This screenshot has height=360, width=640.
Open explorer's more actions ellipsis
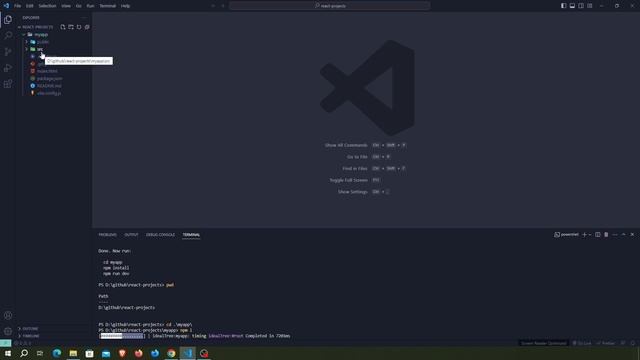click(84, 18)
